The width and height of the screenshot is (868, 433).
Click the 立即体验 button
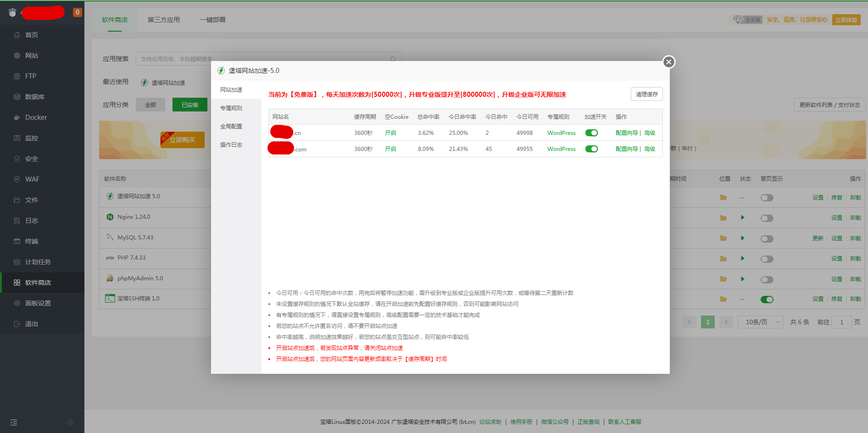coord(846,20)
